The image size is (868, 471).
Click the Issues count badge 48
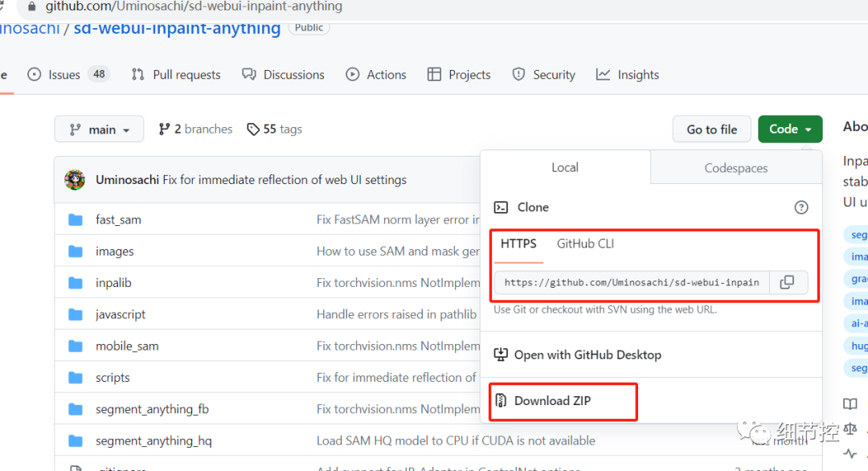click(99, 74)
